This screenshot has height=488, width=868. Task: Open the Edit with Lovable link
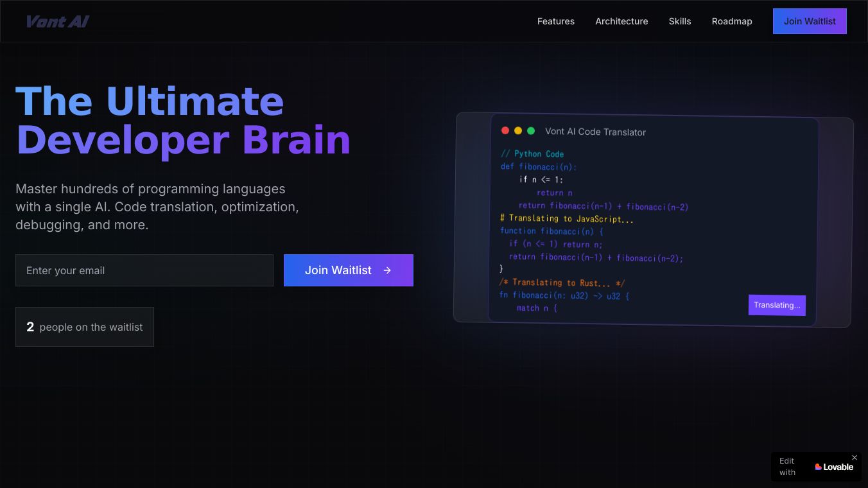[x=816, y=467]
